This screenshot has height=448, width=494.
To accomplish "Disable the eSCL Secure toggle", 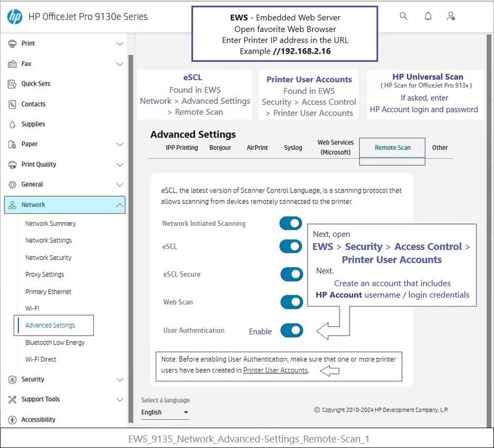I will 291,274.
